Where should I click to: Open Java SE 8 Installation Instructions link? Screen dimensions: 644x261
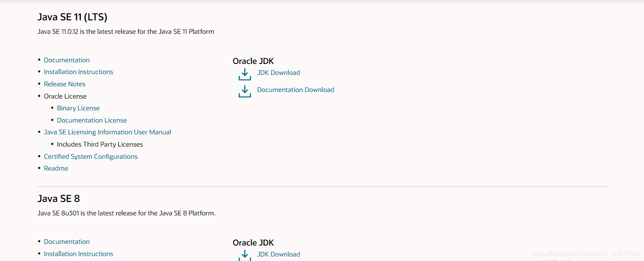pyautogui.click(x=78, y=254)
